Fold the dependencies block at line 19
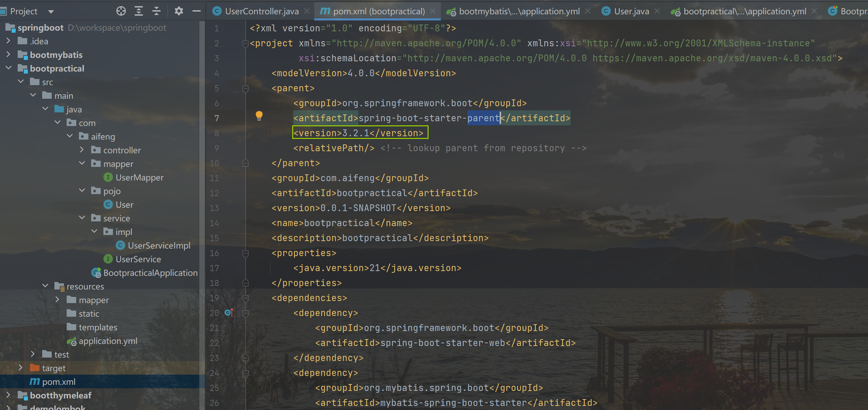 coord(245,298)
